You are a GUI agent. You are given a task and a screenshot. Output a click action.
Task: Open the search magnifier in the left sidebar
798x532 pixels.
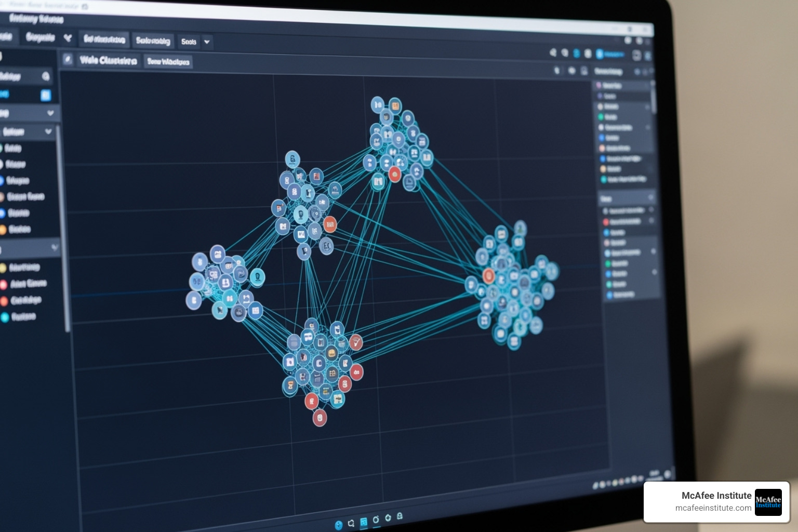point(46,76)
